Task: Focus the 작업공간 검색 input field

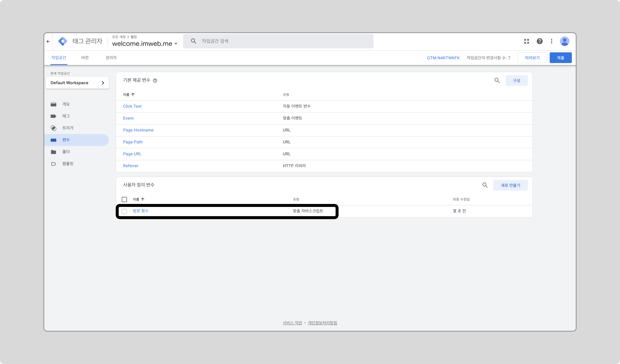Action: tap(278, 41)
